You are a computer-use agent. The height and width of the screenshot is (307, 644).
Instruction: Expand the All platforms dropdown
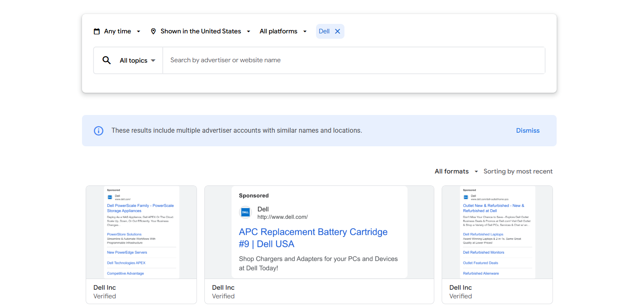283,31
